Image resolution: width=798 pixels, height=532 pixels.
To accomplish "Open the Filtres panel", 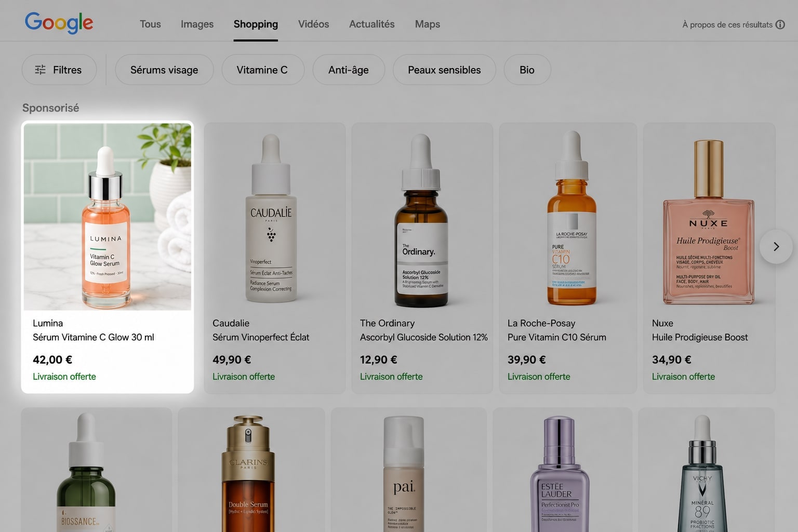I will point(59,70).
